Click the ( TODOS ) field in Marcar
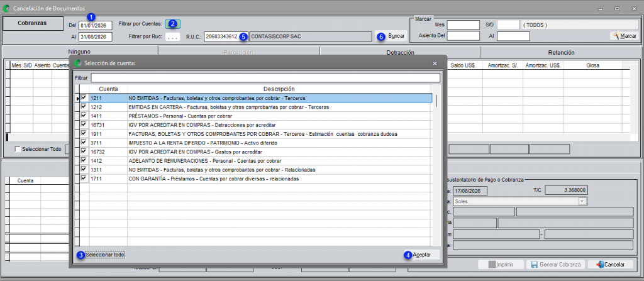This screenshot has width=644, height=281. click(x=579, y=25)
